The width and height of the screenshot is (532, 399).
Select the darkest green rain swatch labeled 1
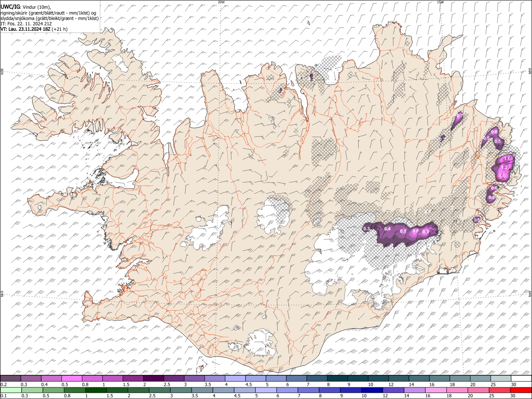[96, 390]
